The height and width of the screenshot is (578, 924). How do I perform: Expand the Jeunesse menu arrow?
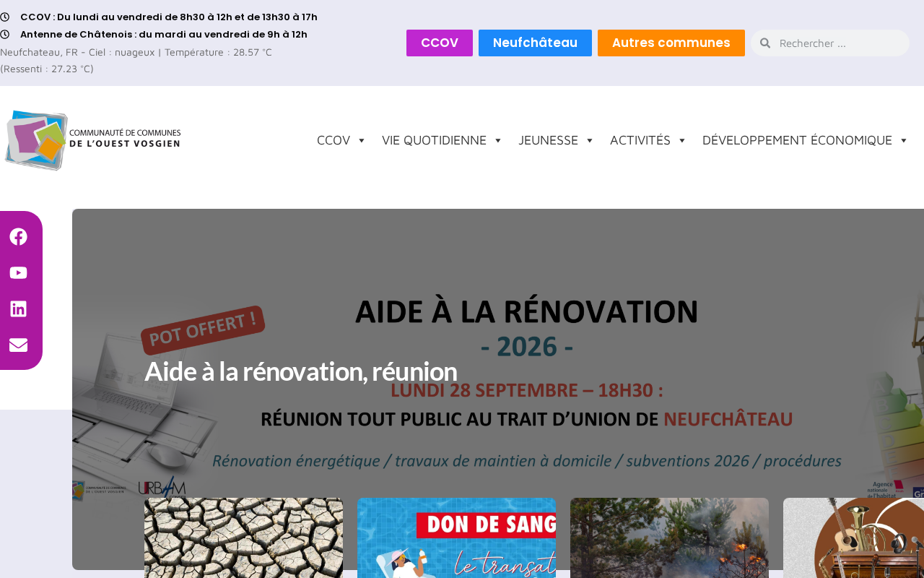click(x=589, y=140)
